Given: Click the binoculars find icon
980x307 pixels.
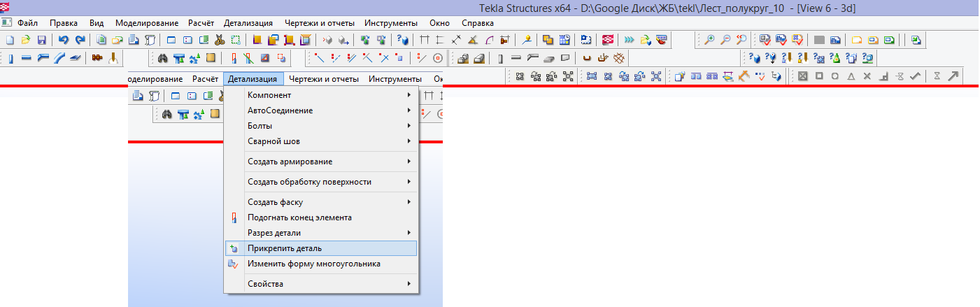Looking at the screenshot, I should [163, 57].
